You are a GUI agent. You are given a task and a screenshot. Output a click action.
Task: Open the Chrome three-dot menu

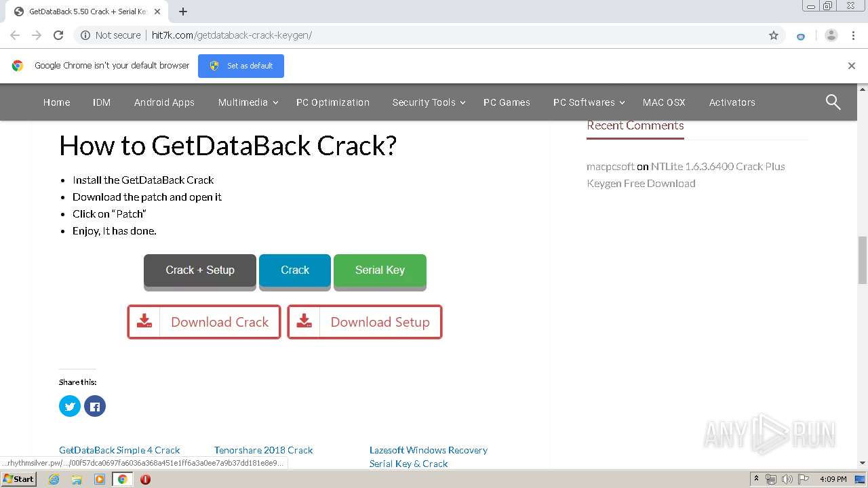click(x=853, y=35)
